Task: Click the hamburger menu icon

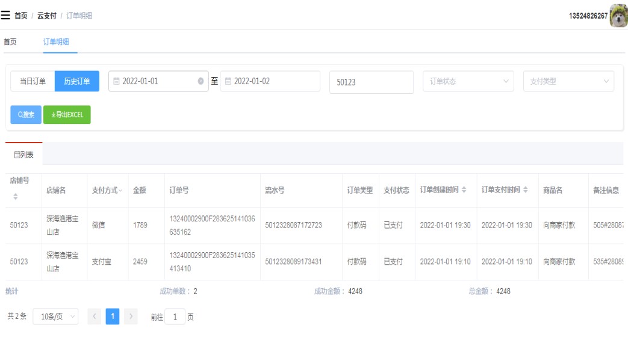Action: 5,15
